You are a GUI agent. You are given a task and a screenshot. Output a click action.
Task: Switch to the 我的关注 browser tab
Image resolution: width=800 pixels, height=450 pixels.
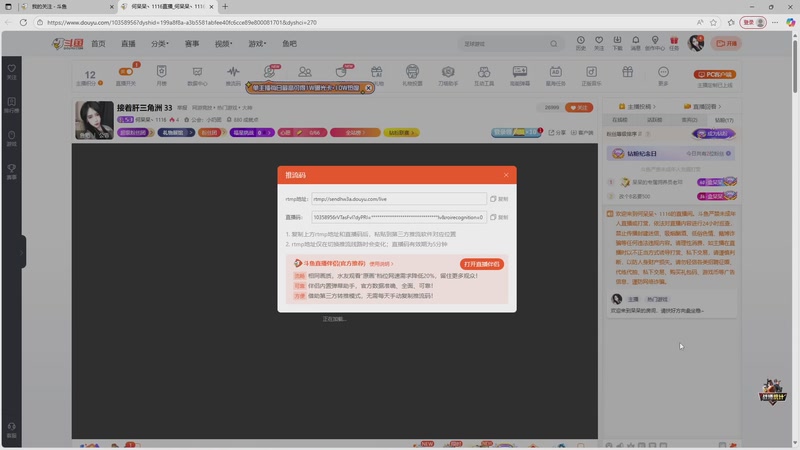tap(65, 7)
